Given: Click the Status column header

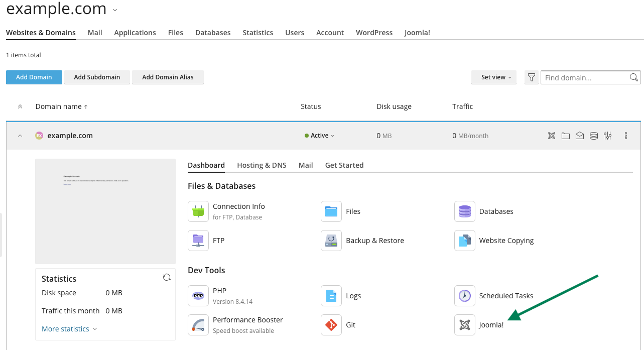Looking at the screenshot, I should (x=311, y=106).
